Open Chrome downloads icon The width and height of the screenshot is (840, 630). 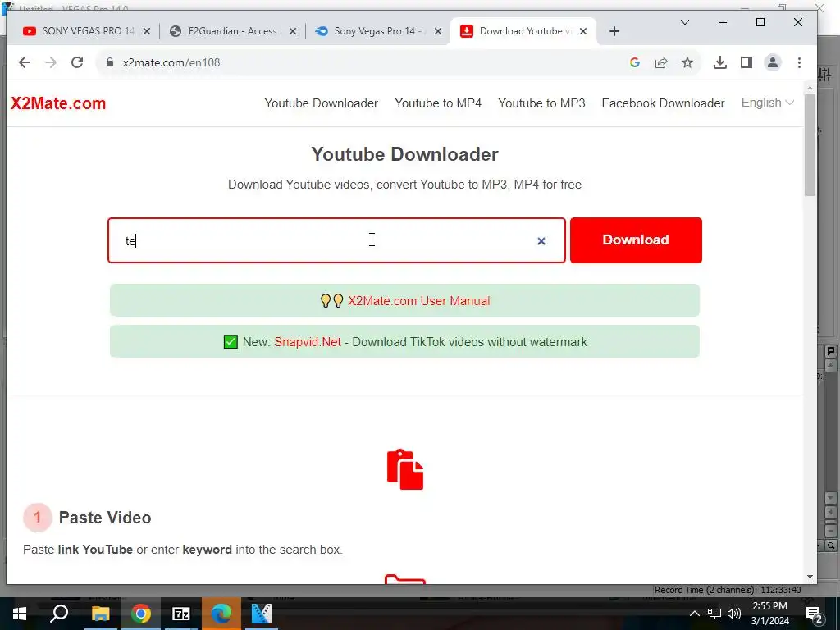(720, 62)
